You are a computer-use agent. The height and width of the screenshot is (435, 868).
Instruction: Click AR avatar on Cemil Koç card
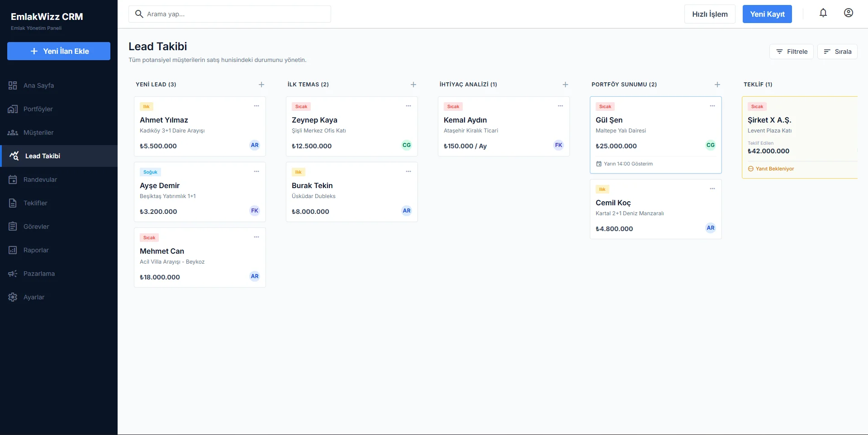711,228
